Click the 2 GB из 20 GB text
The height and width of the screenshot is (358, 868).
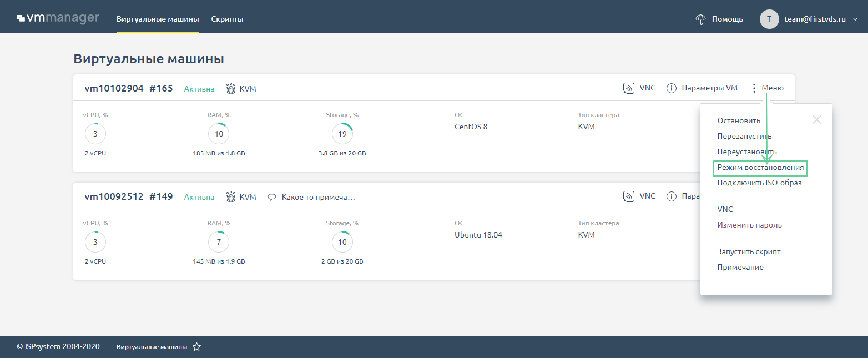[342, 261]
